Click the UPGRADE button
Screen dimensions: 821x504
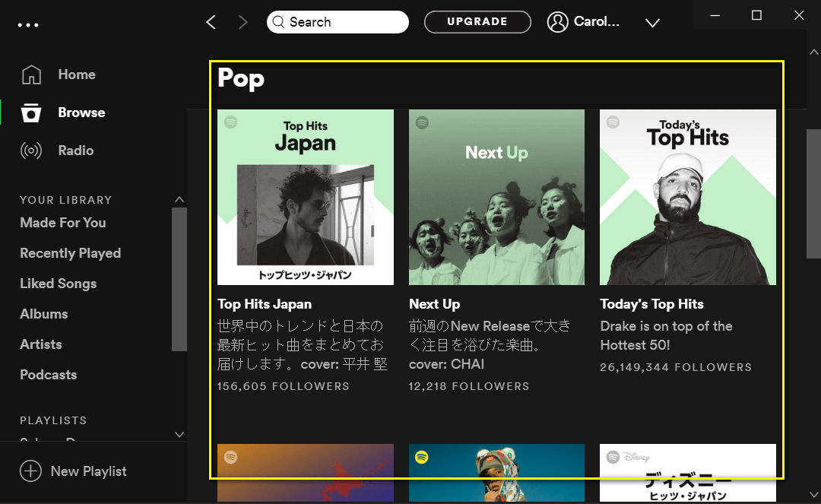coord(477,22)
